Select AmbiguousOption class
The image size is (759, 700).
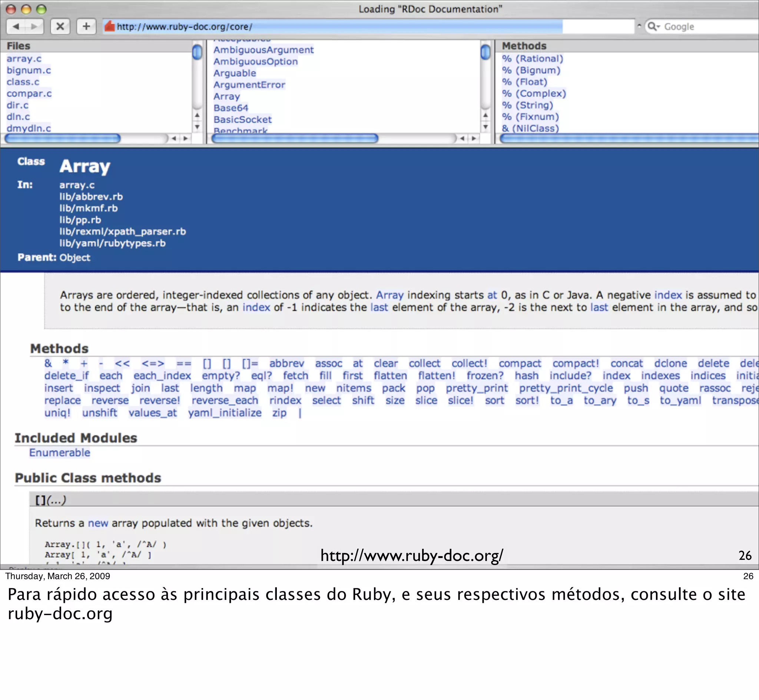[x=255, y=62]
